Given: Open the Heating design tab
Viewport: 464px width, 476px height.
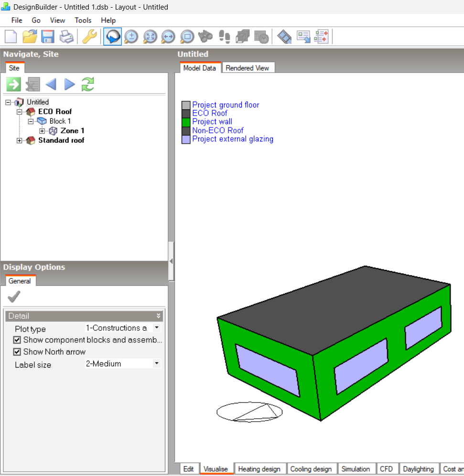Looking at the screenshot, I should [259, 469].
